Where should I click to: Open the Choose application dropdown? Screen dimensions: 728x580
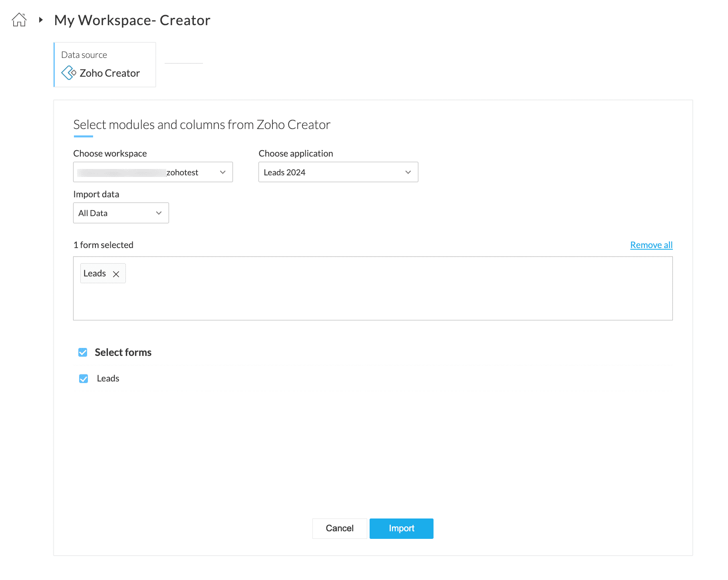point(338,172)
